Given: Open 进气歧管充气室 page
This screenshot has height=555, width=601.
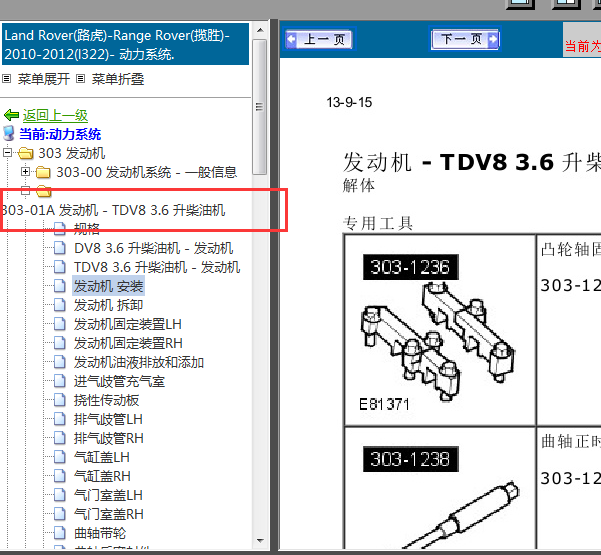Looking at the screenshot, I should pos(119,381).
